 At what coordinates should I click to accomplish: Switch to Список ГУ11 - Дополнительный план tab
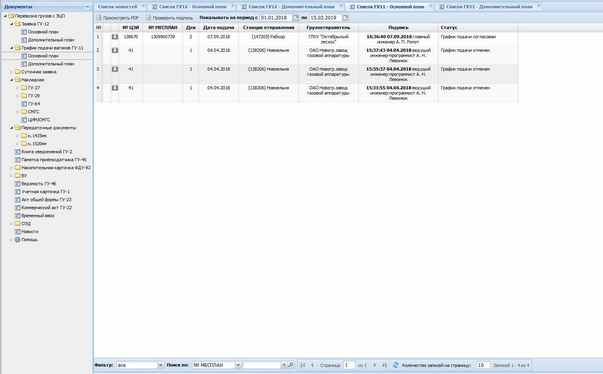click(x=489, y=7)
